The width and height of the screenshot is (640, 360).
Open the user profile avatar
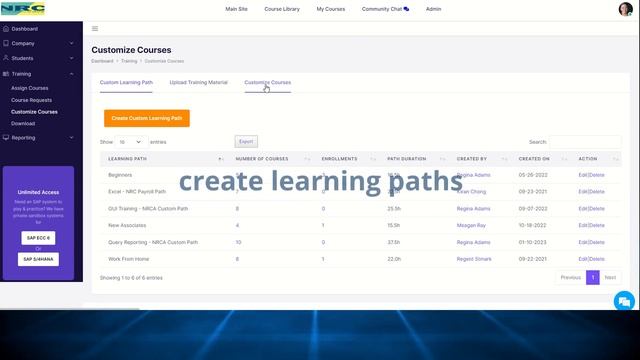pyautogui.click(x=625, y=9)
